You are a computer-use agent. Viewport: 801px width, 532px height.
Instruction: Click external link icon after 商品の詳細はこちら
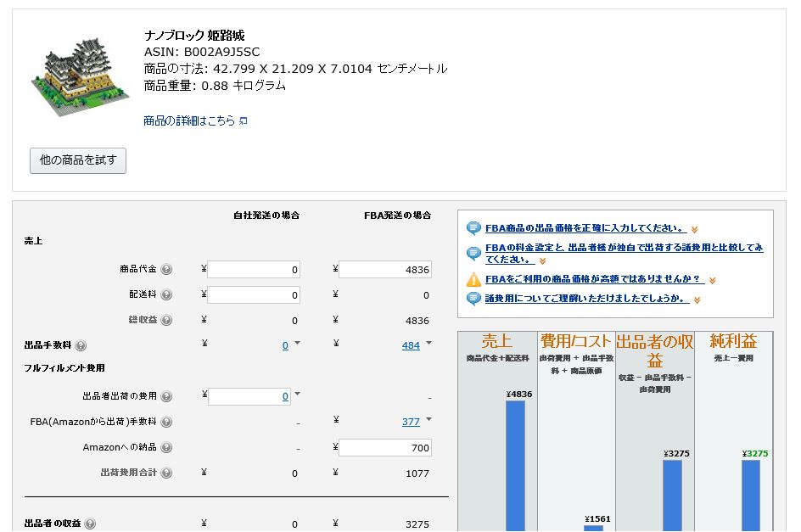click(244, 121)
